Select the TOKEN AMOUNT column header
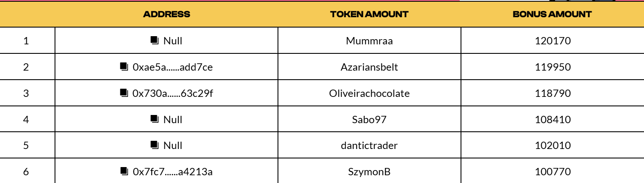 (369, 14)
